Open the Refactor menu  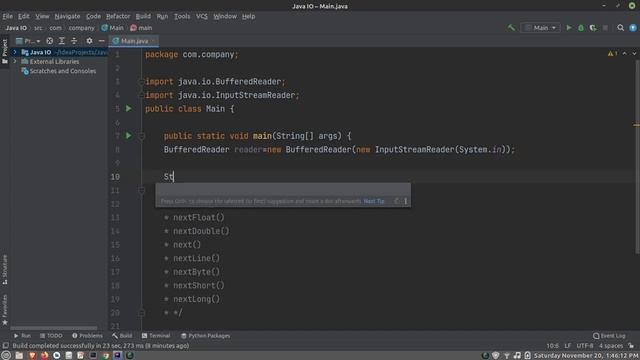point(118,16)
